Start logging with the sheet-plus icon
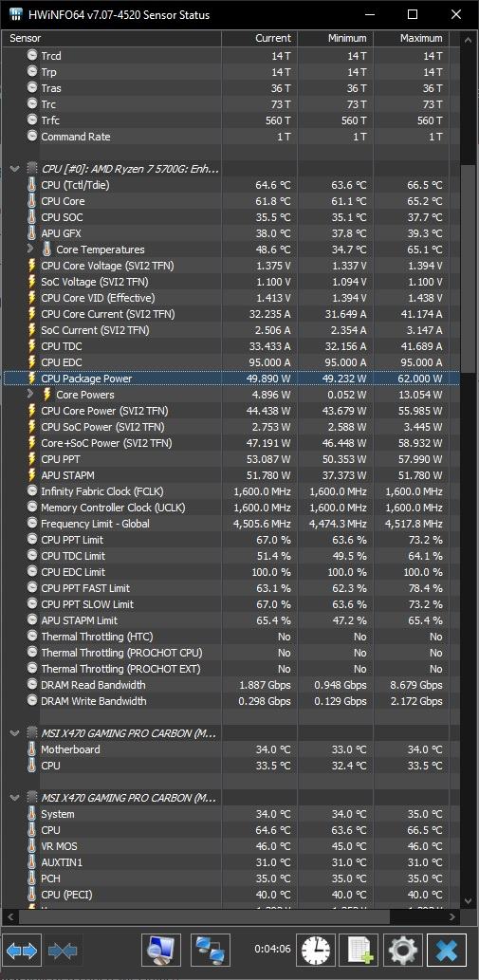Image resolution: width=479 pixels, height=980 pixels. 359,952
